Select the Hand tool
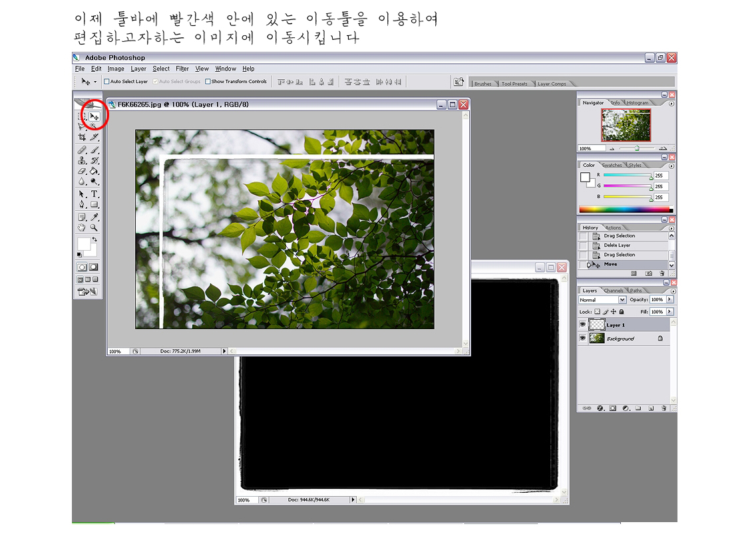 pos(82,227)
